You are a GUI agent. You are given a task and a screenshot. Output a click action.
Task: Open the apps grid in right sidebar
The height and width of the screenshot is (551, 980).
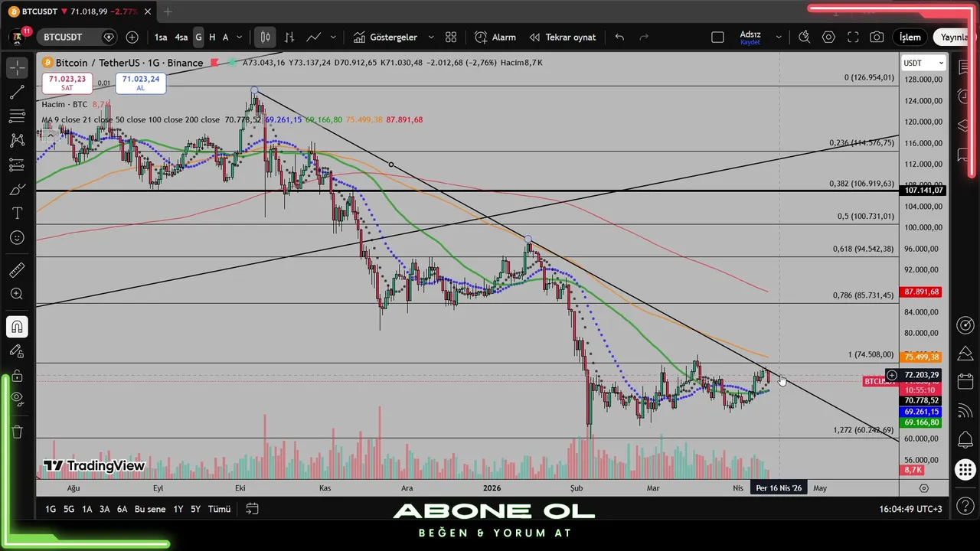point(965,469)
